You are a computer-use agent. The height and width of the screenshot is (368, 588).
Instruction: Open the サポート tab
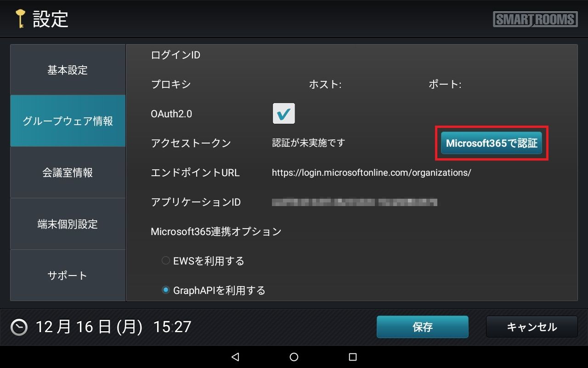[x=68, y=276]
